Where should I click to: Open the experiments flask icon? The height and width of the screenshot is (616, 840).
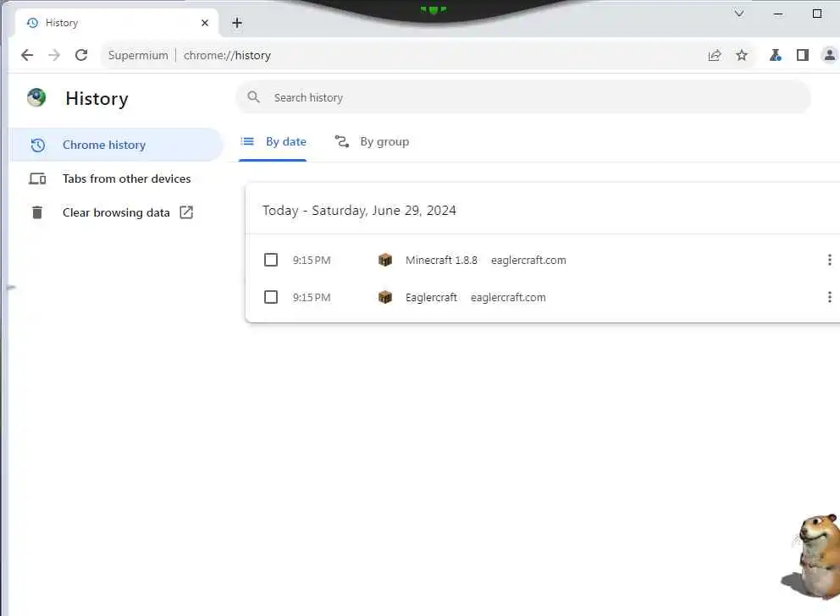click(x=775, y=55)
